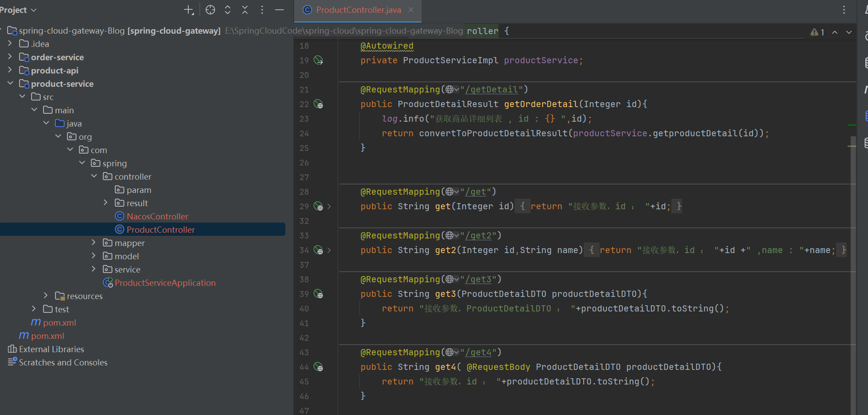Image resolution: width=868 pixels, height=415 pixels.
Task: Go to next highlighted error arrow
Action: point(849,32)
